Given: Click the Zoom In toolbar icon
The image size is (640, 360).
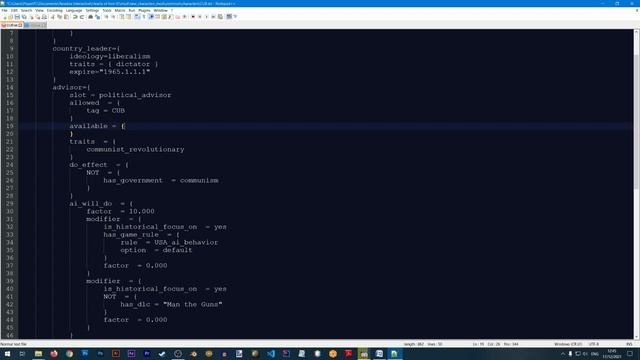Looking at the screenshot, I should coord(106,17).
